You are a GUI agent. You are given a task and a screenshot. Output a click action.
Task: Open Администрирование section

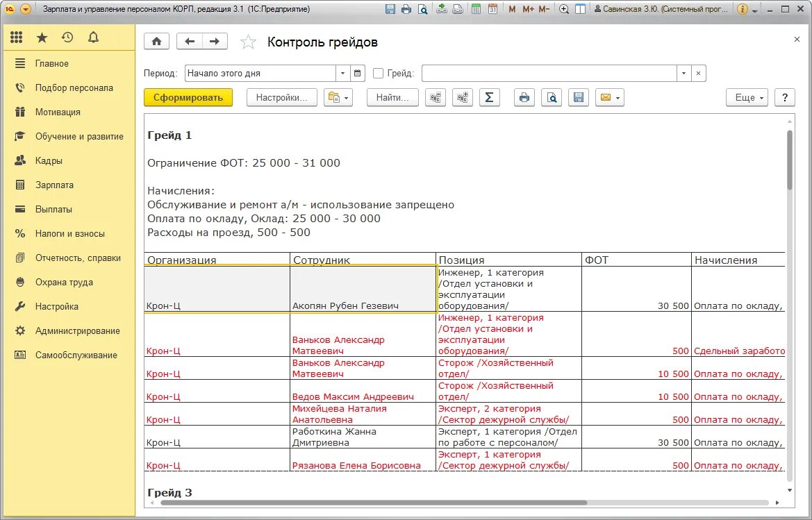point(69,331)
